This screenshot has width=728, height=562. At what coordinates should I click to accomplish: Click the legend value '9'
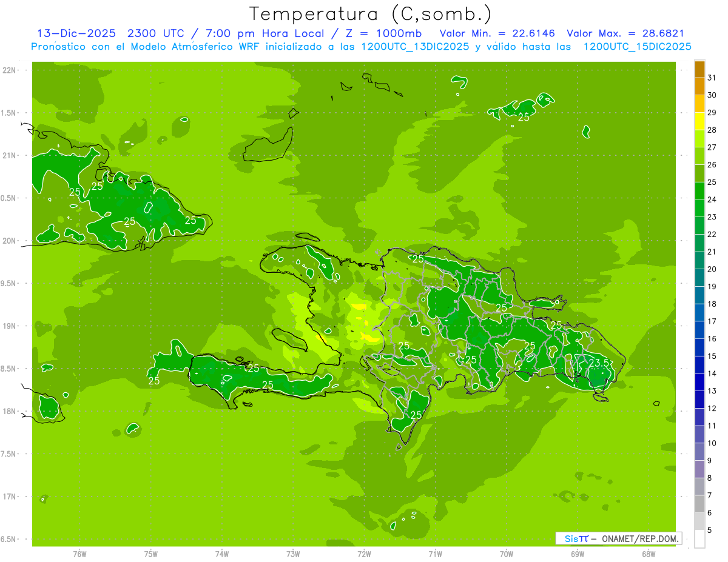click(710, 461)
